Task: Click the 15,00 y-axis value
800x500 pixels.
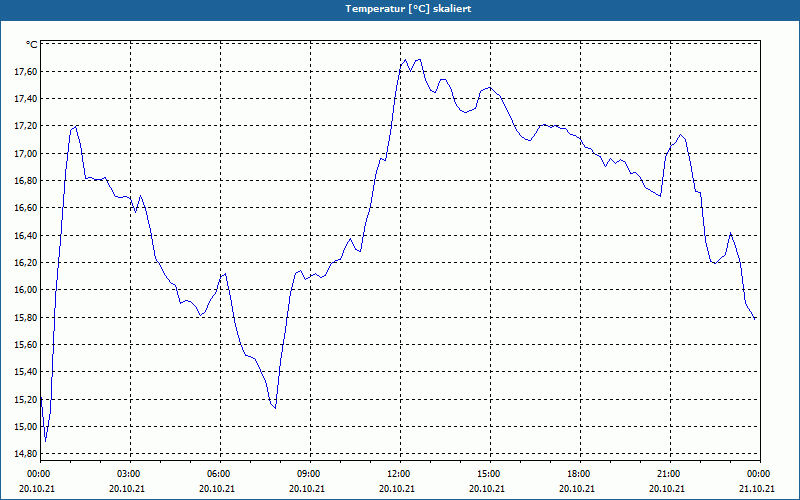Action: tap(26, 427)
